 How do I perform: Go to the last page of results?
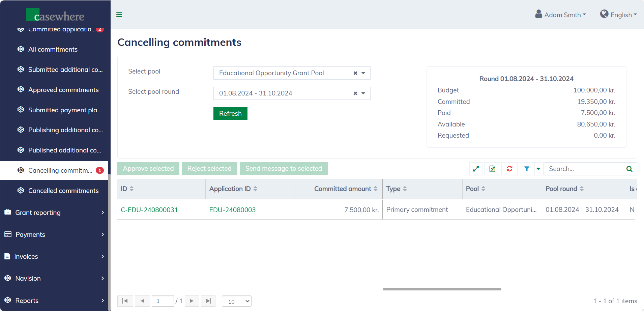[x=208, y=301]
